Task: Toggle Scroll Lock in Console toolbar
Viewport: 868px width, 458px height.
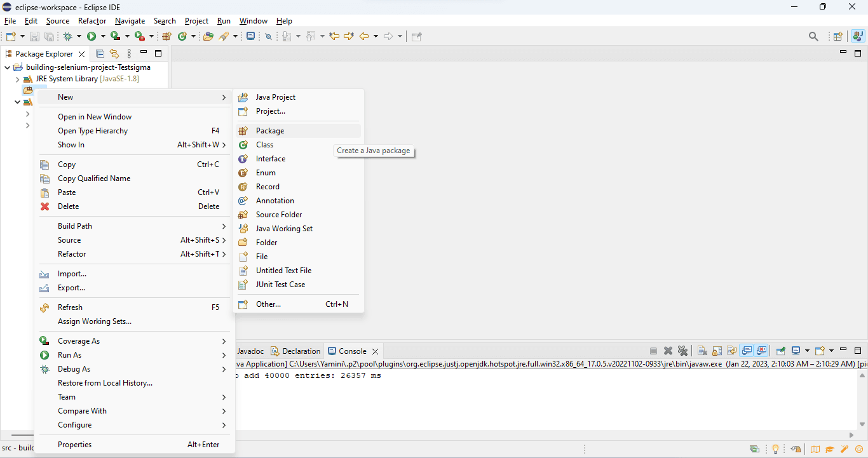Action: point(717,351)
